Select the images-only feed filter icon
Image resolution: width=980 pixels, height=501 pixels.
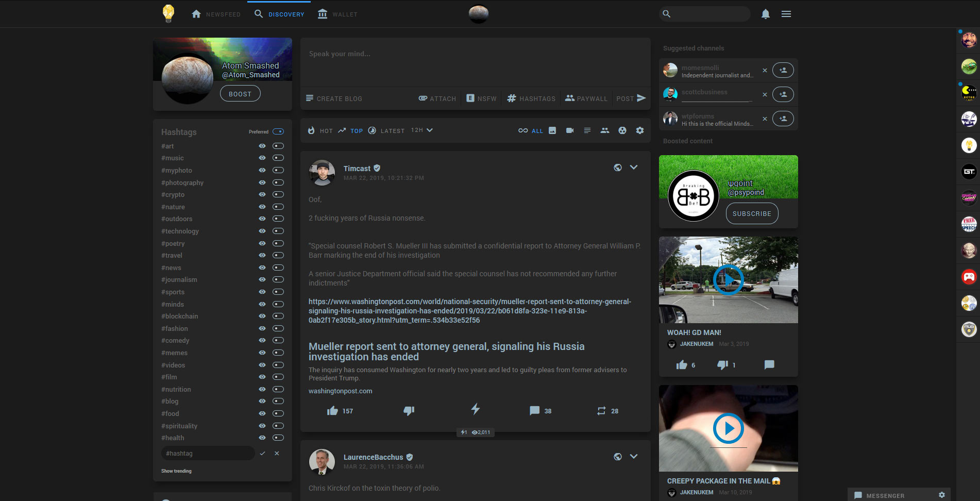(552, 130)
